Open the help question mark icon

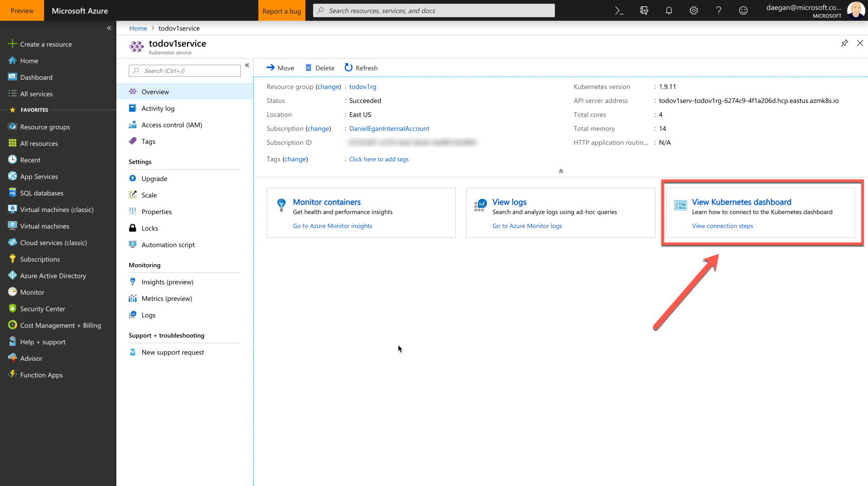point(718,10)
